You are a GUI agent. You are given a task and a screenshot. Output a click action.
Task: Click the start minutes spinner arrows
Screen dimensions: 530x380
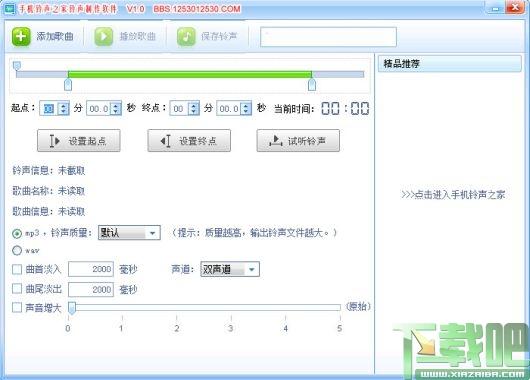pyautogui.click(x=64, y=109)
